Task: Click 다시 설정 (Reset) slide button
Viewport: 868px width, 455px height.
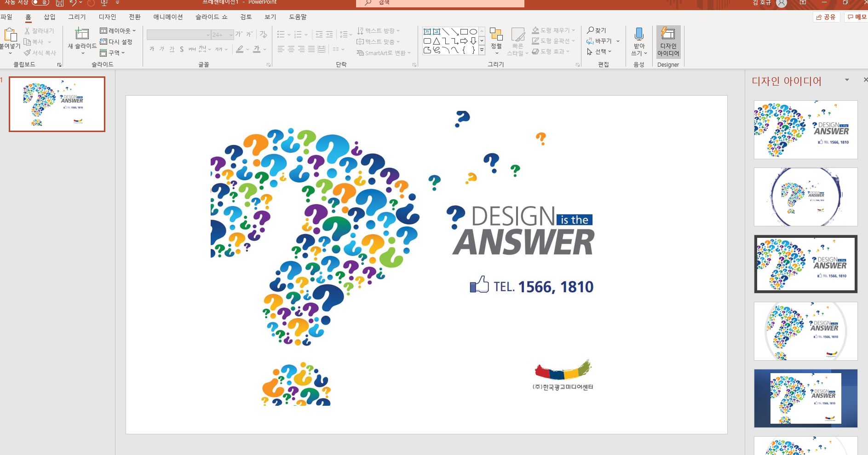Action: click(116, 42)
